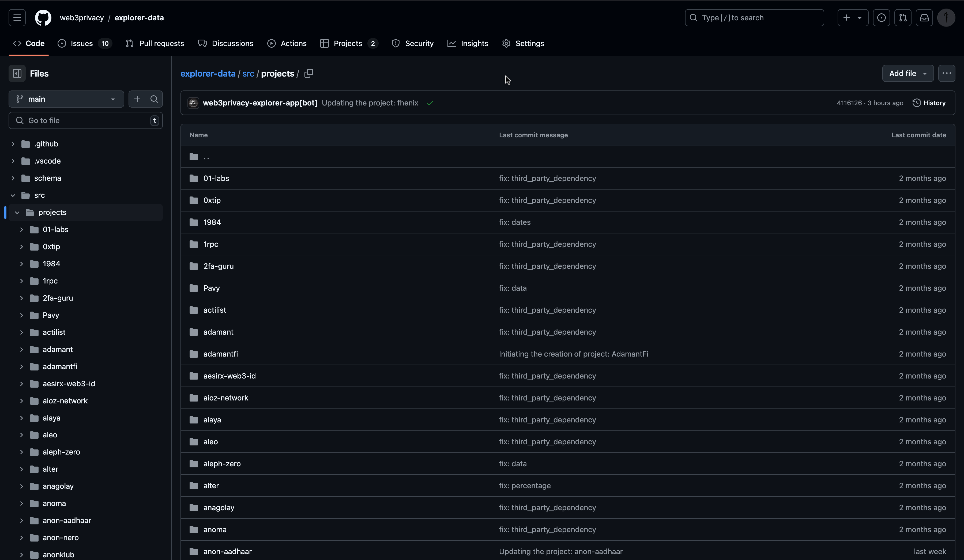The image size is (964, 560).
Task: Open the pull requests icon in the header
Action: coord(903,18)
